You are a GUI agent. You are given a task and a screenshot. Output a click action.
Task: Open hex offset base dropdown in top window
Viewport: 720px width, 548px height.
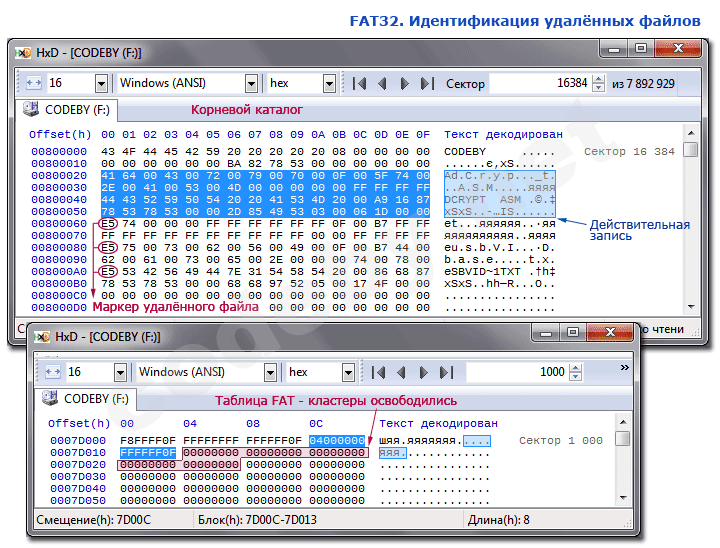[x=328, y=84]
